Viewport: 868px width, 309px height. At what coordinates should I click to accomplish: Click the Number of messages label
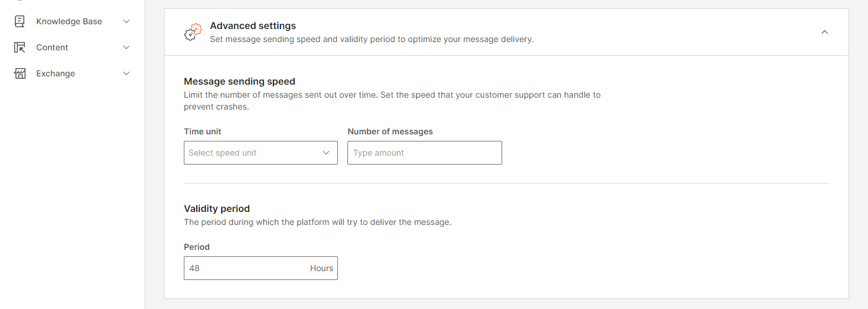pyautogui.click(x=390, y=131)
